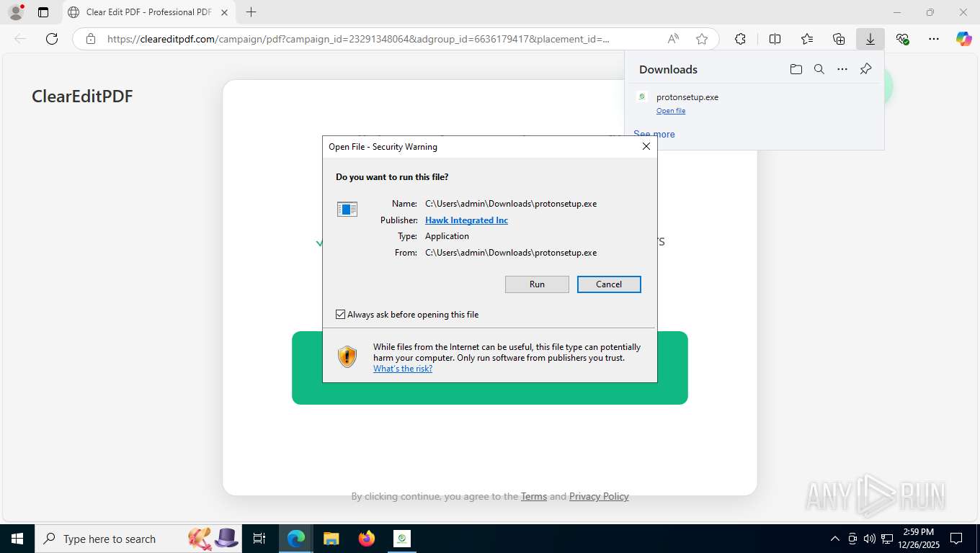Select protonsetup.exe download entry
The width and height of the screenshot is (980, 553).
pyautogui.click(x=754, y=102)
